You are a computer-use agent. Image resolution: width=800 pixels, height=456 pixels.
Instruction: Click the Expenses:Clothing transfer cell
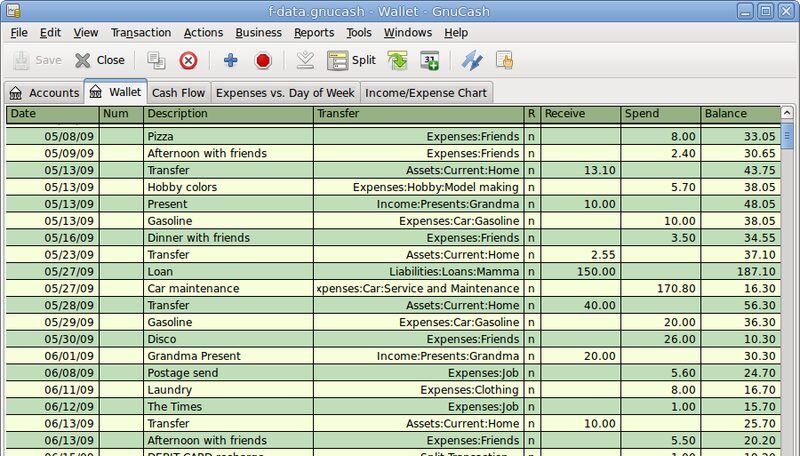click(x=418, y=390)
